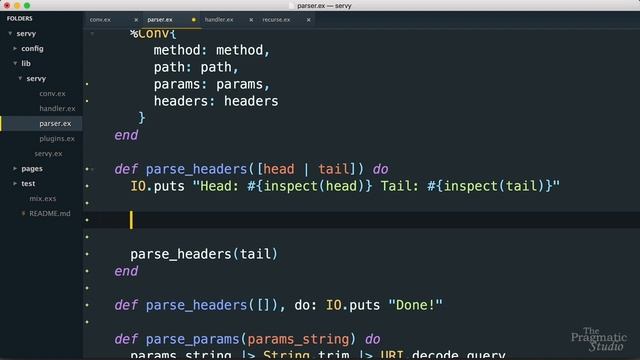The image size is (640, 360).
Task: Click the unsaved dot on parser.ex tab
Action: pyautogui.click(x=193, y=20)
